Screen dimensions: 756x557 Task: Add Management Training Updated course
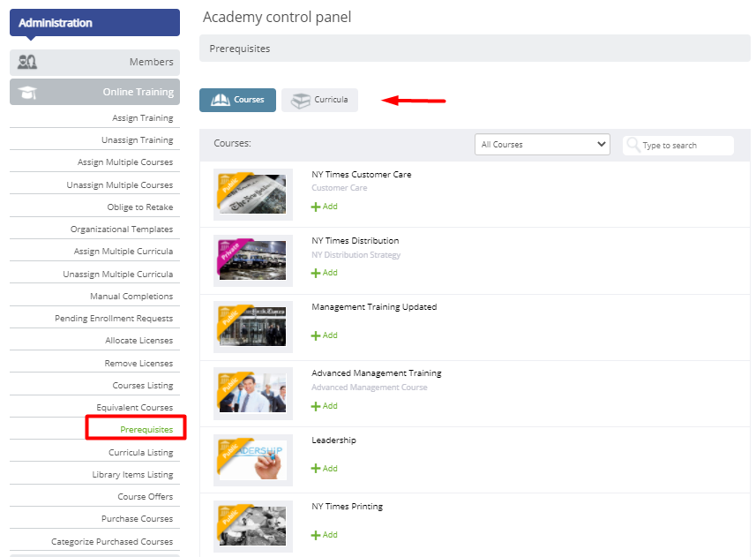tap(325, 335)
